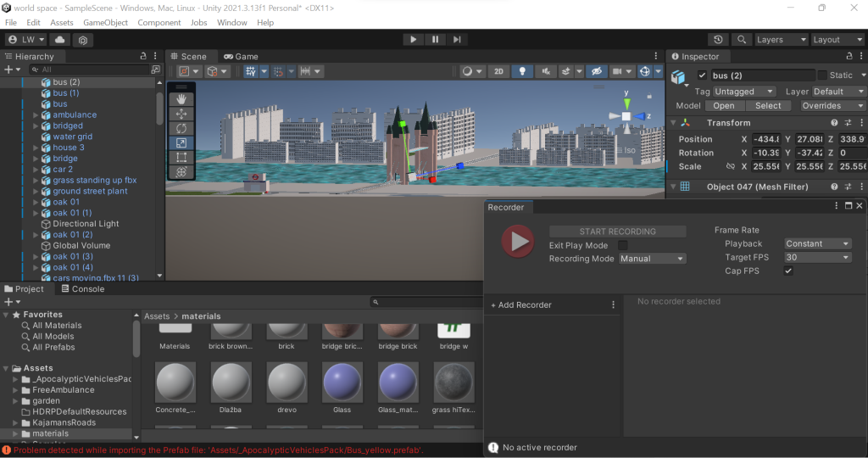Click the draw mode shading icon

point(468,71)
